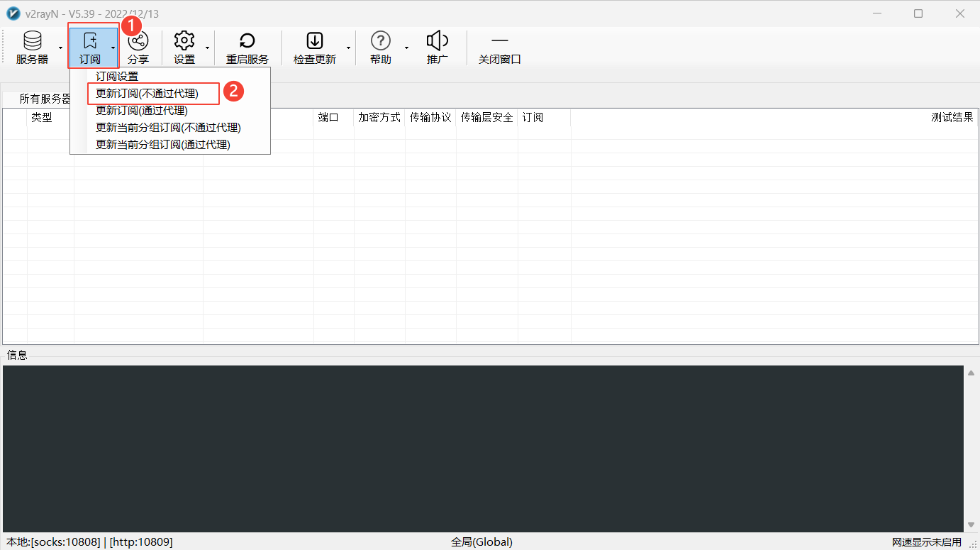Choose 更新订阅(通过代理) menu item

click(x=141, y=110)
